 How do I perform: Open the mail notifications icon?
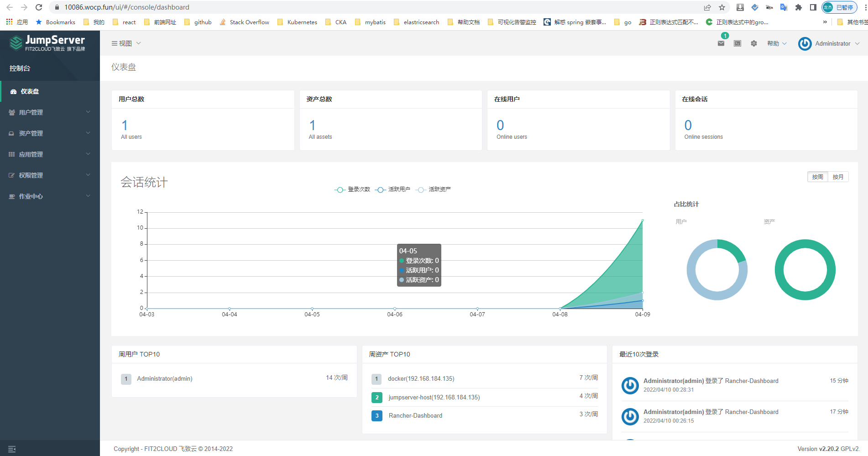(x=721, y=43)
